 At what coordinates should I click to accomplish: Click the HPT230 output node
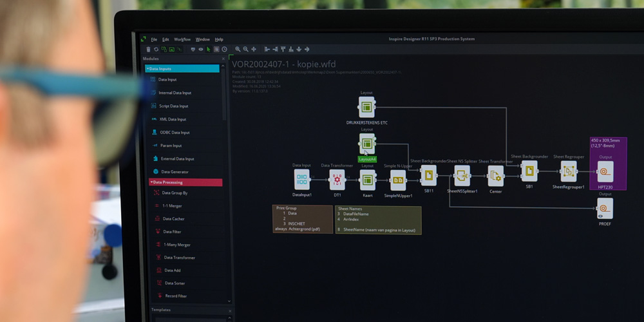605,172
